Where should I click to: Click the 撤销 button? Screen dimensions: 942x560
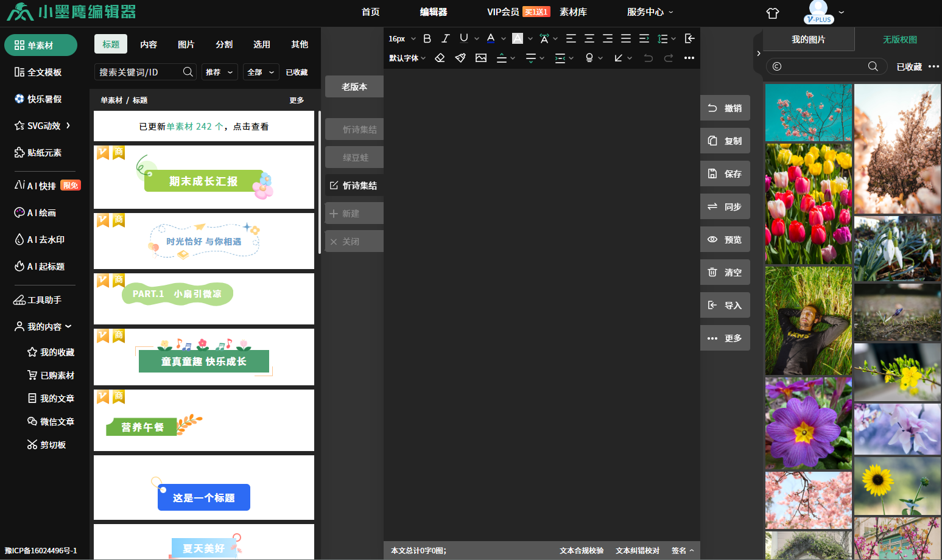pos(725,108)
